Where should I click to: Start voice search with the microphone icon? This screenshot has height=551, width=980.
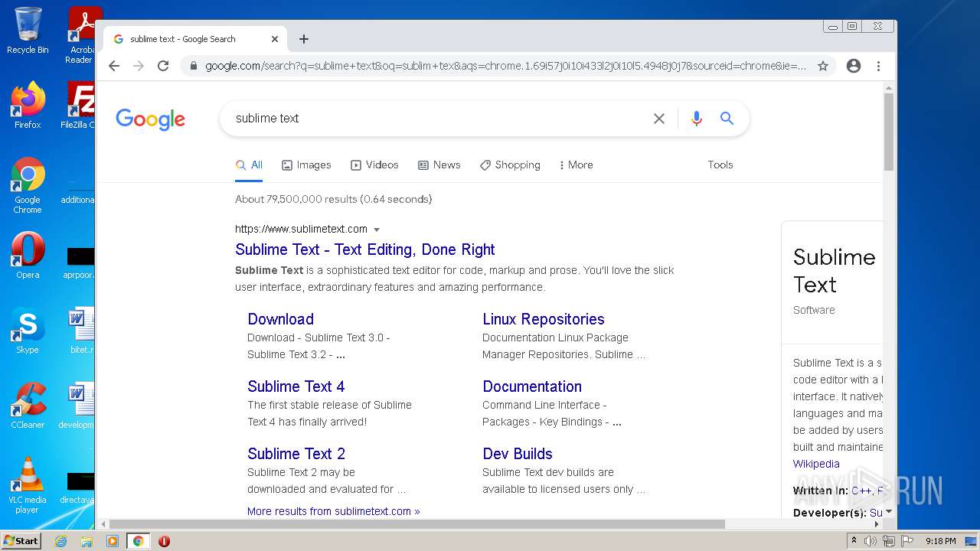coord(697,119)
